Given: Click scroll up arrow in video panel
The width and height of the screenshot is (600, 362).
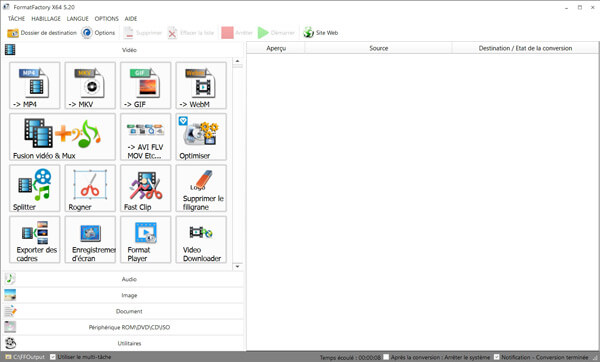Looking at the screenshot, I should coord(237,61).
